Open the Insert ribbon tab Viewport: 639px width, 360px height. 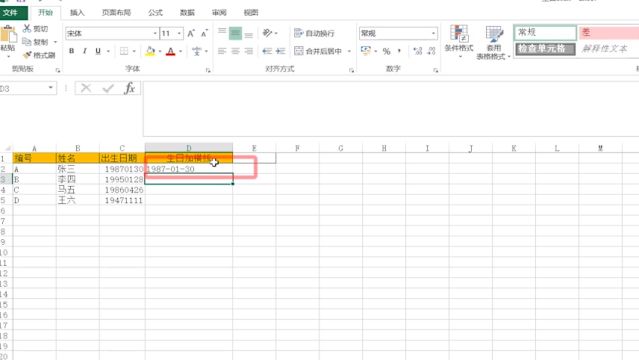(77, 13)
